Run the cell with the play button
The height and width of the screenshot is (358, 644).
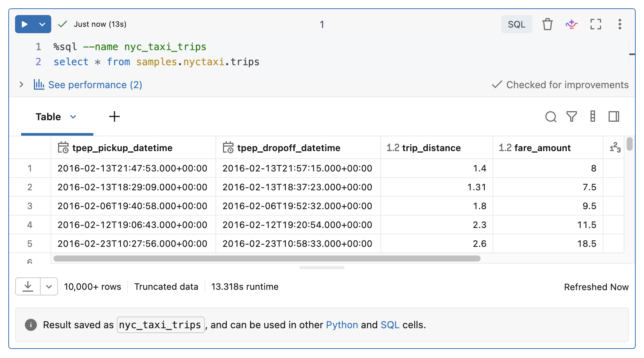[24, 24]
